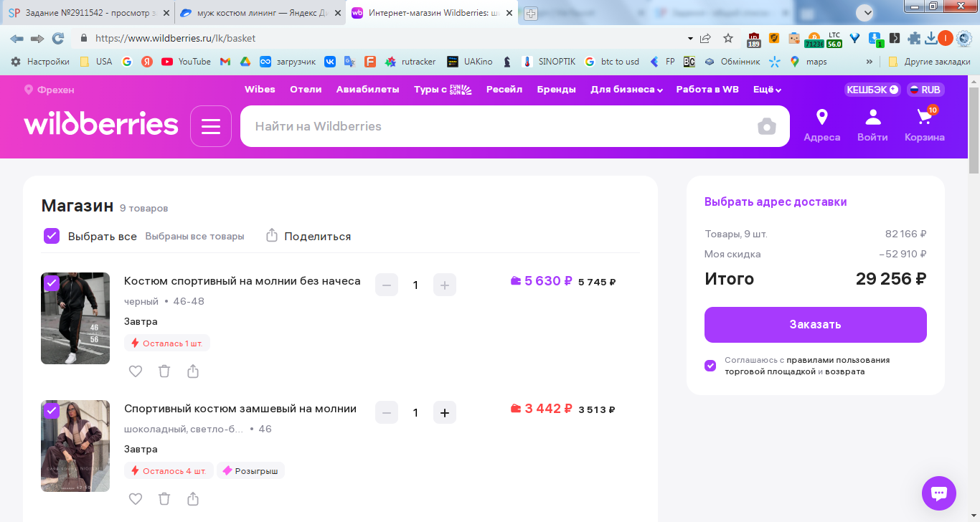Screen dimensions: 980x522
Task: Open the Адреса pickup points icon
Action: point(822,125)
